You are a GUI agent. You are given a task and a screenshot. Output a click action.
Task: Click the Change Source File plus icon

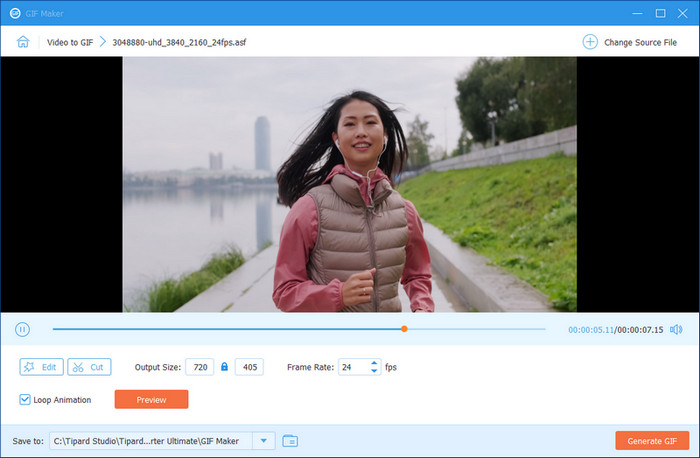point(590,42)
